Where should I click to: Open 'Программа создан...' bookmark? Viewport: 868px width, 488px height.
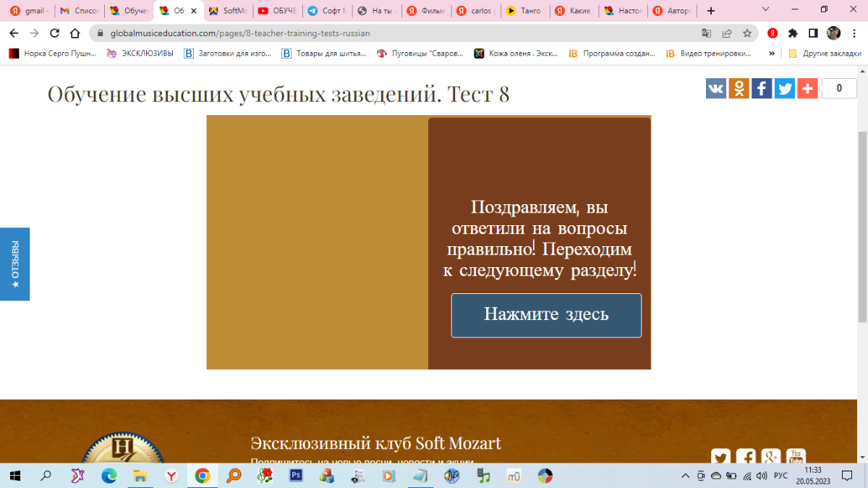click(612, 53)
